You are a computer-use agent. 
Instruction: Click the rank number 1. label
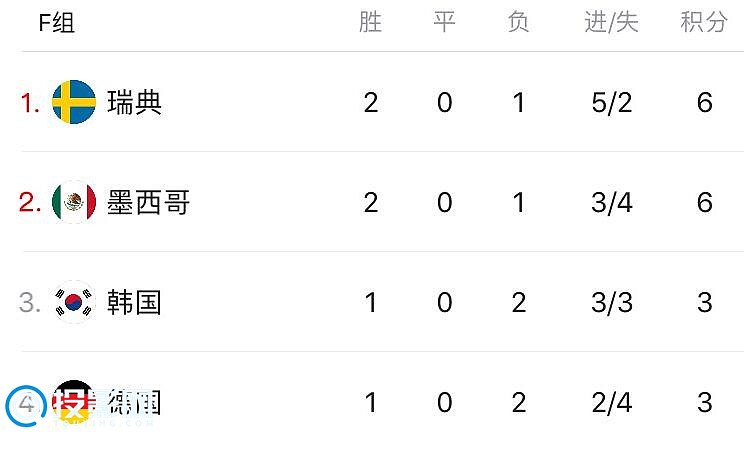coord(30,103)
